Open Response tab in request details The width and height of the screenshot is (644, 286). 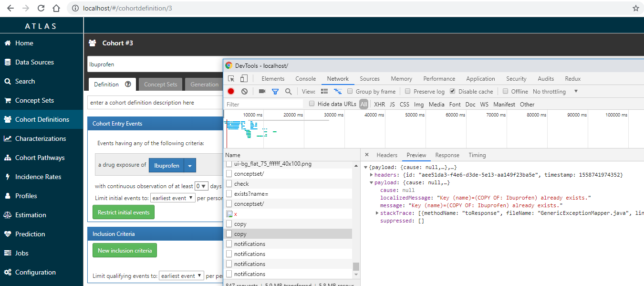pyautogui.click(x=447, y=155)
